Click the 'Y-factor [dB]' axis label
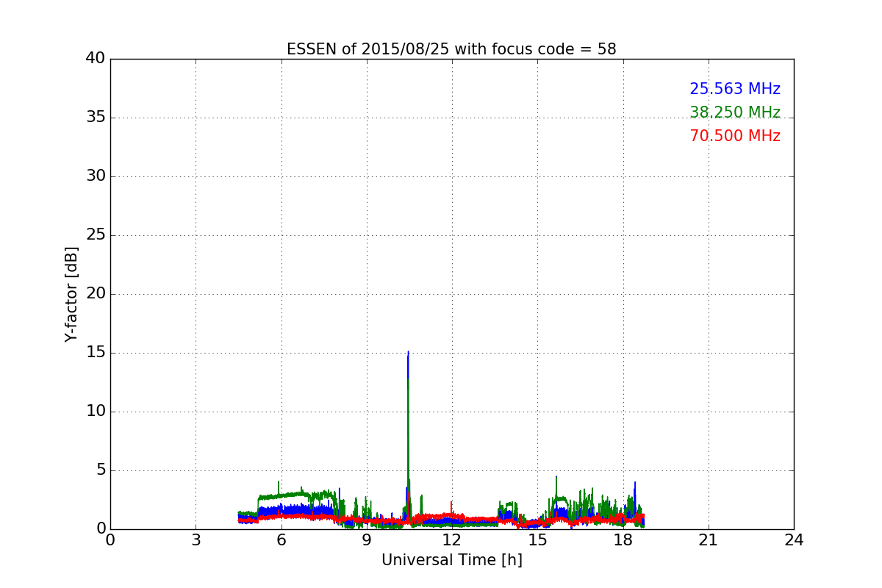The height and width of the screenshot is (588, 882). (x=71, y=294)
